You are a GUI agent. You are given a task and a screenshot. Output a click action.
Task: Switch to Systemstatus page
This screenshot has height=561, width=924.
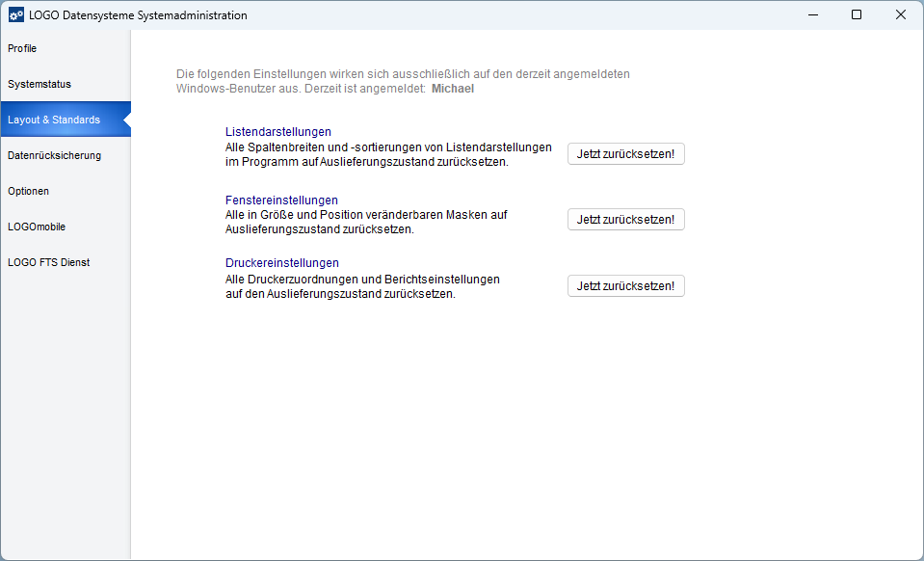tap(65, 84)
